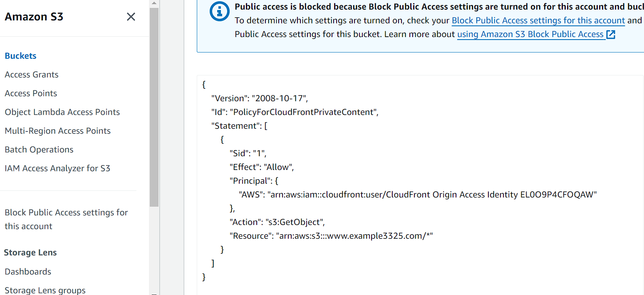Screen dimensions: 644x295
Task: Open Storage Lens groups
Action: (45, 290)
